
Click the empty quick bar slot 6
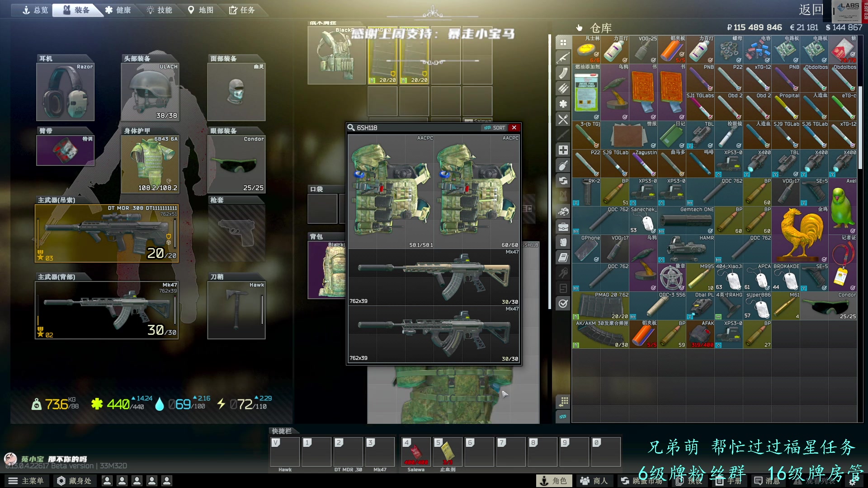point(479,452)
